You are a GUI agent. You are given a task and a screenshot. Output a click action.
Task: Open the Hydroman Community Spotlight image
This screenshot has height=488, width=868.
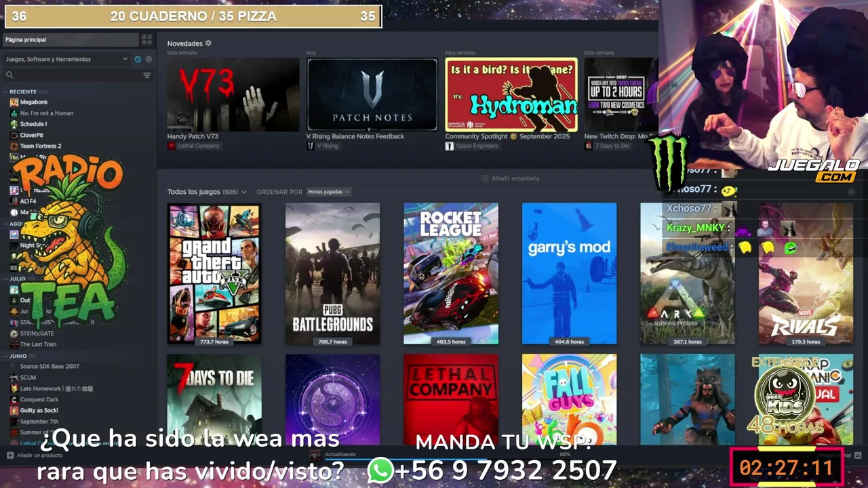511,94
